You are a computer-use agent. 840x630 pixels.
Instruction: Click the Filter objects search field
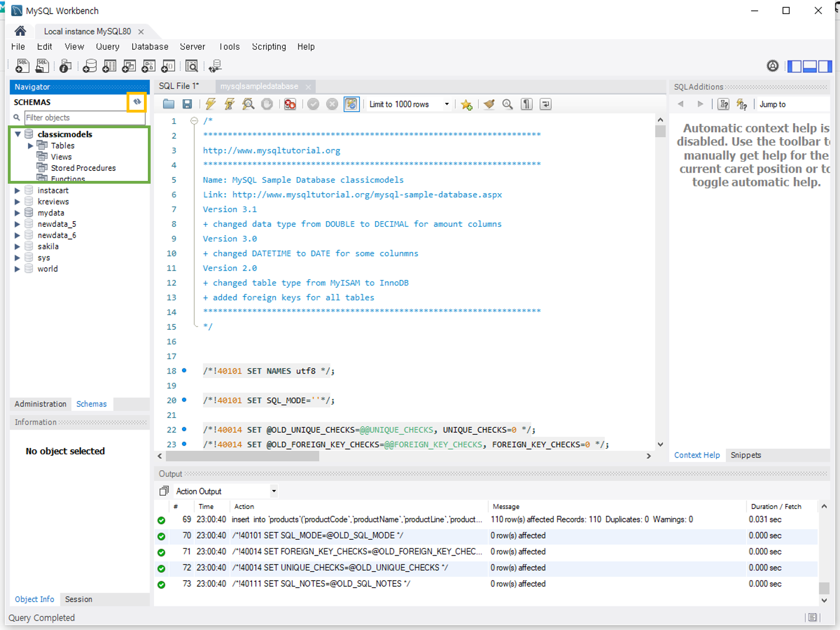click(85, 118)
